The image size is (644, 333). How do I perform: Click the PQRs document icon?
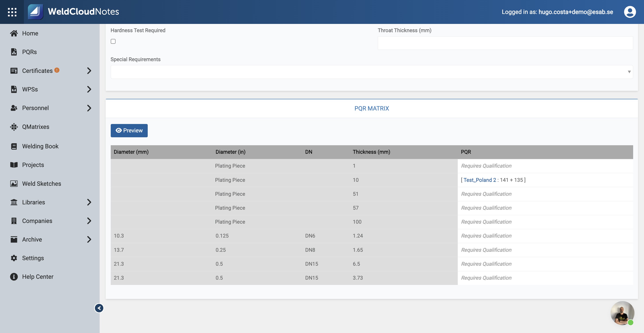tap(14, 52)
